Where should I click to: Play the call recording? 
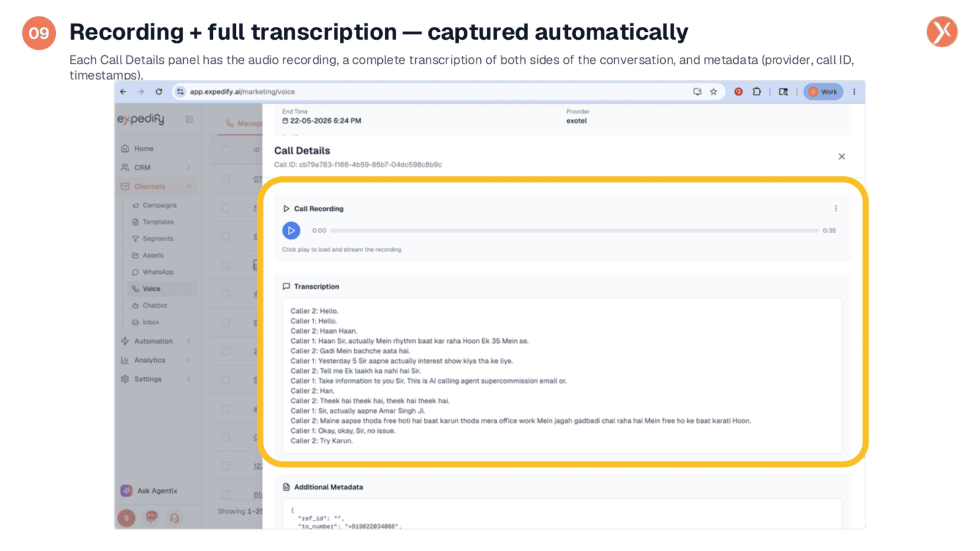pos(291,231)
